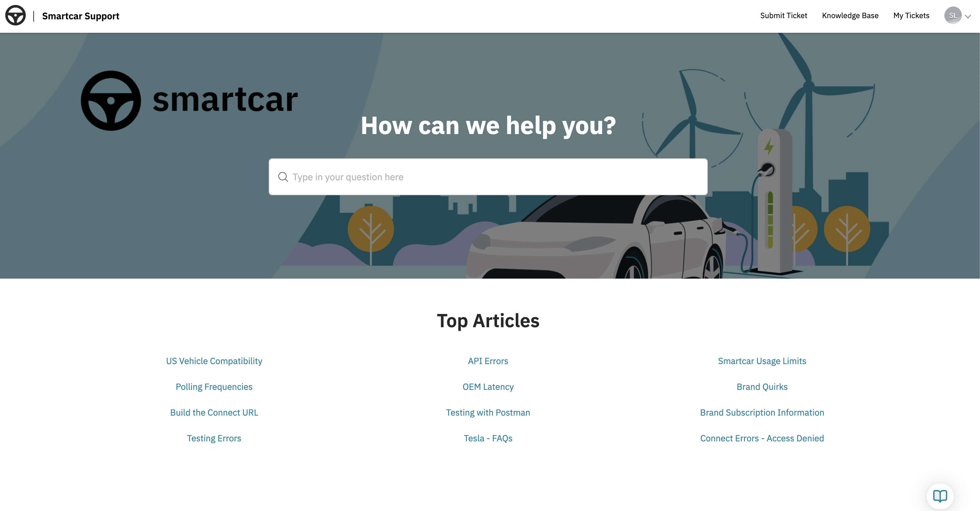Click the Smartcar steering wheel logo in header
The height and width of the screenshot is (511, 980).
point(16,16)
